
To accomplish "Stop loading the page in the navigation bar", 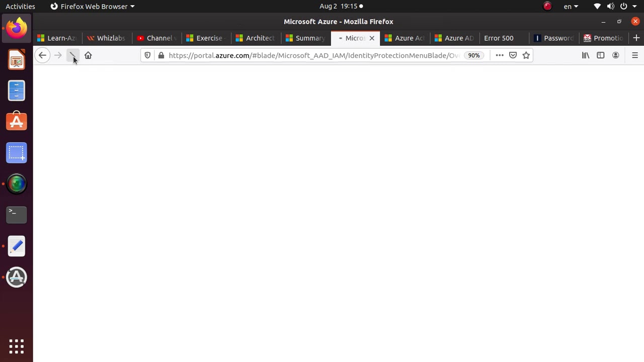I will tap(73, 55).
